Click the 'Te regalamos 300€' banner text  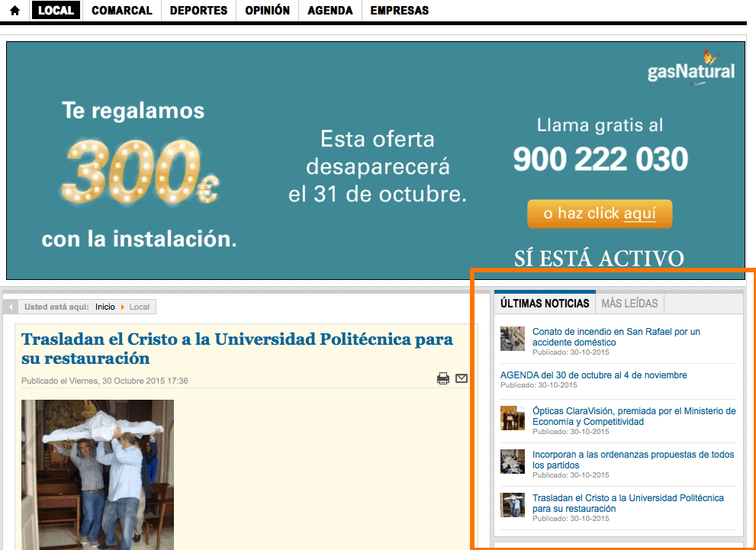[140, 153]
